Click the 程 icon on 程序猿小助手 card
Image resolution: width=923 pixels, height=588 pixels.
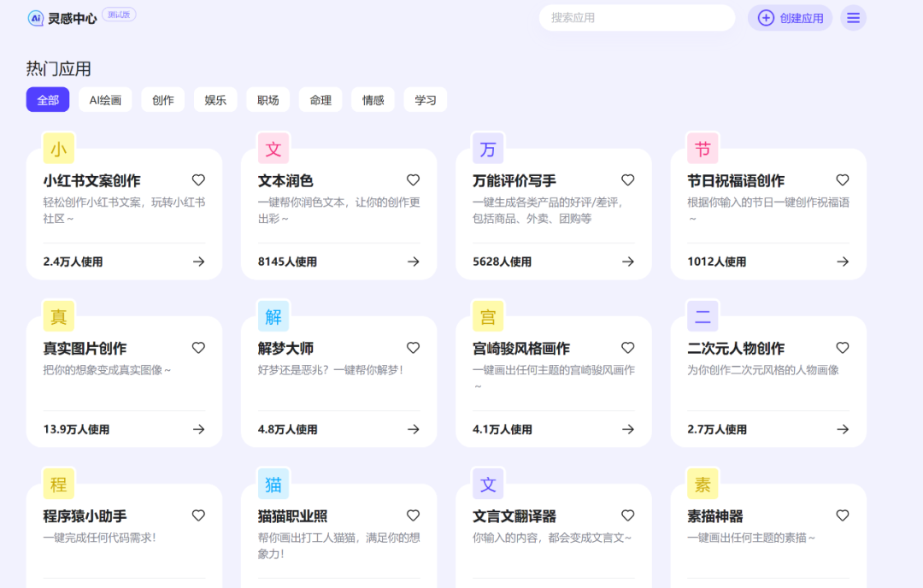[58, 484]
